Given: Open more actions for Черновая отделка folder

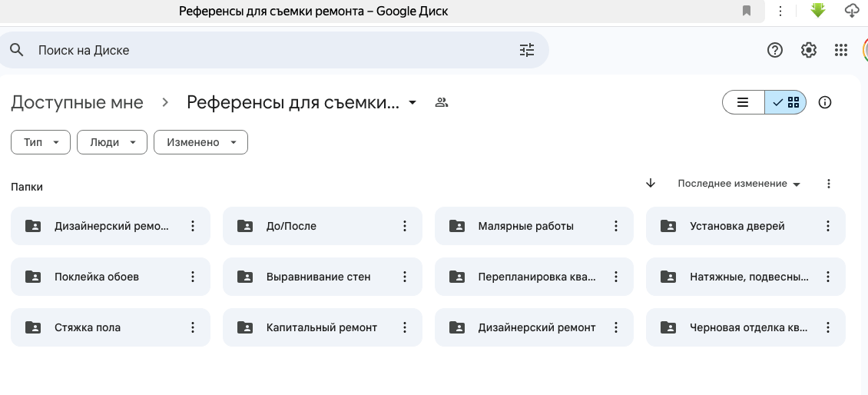Looking at the screenshot, I should point(827,327).
